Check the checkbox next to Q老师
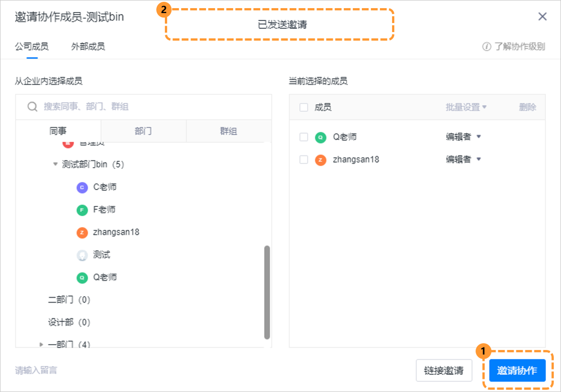 [x=302, y=137]
